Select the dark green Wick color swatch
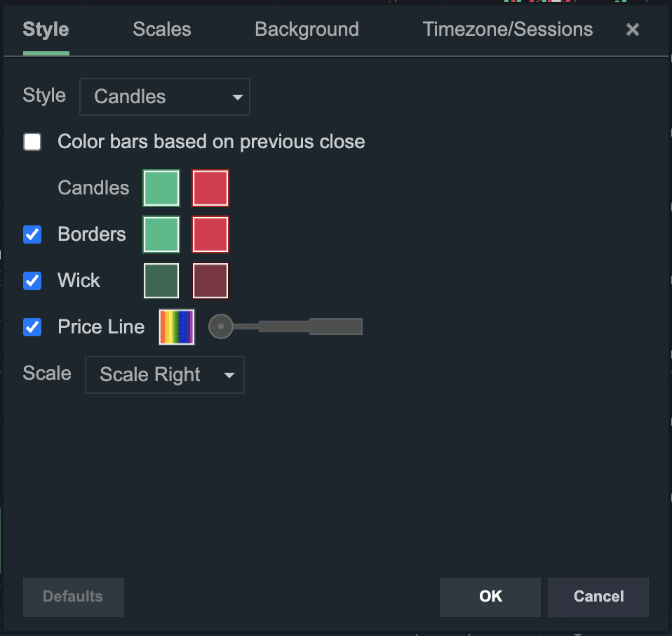Image resolution: width=672 pixels, height=636 pixels. [x=161, y=281]
